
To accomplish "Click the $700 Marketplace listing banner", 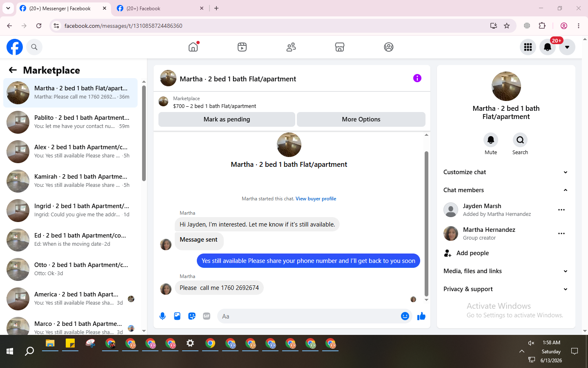I will (x=292, y=102).
